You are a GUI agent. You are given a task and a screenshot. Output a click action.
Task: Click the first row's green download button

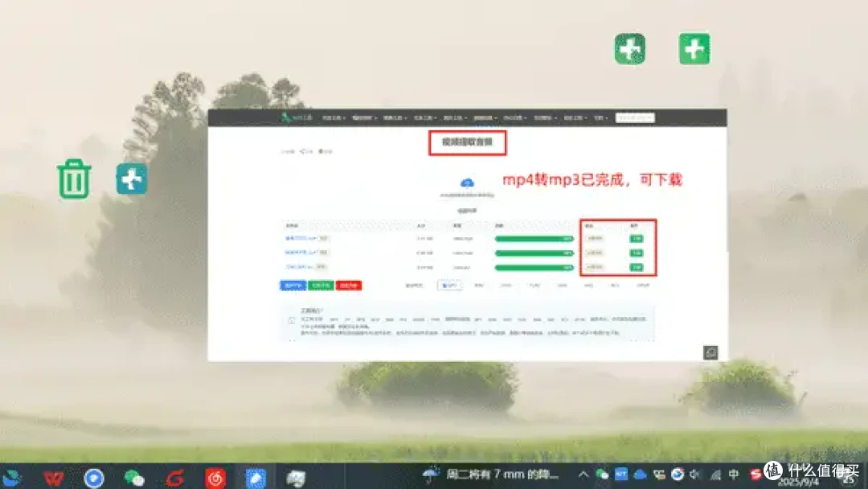point(637,239)
